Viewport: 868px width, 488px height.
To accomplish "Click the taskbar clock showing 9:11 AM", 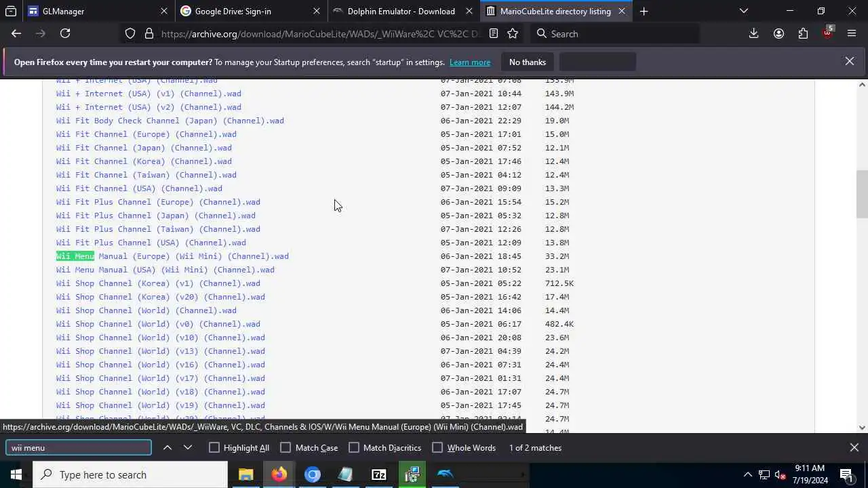I will [x=809, y=474].
